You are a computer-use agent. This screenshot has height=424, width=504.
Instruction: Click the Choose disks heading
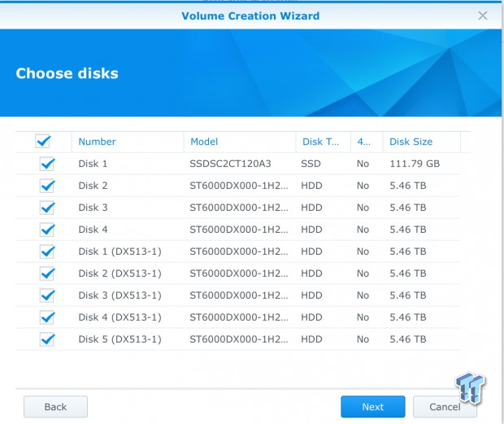[x=67, y=73]
